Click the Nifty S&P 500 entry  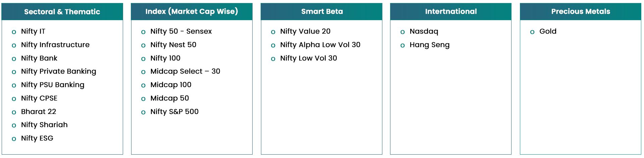174,112
